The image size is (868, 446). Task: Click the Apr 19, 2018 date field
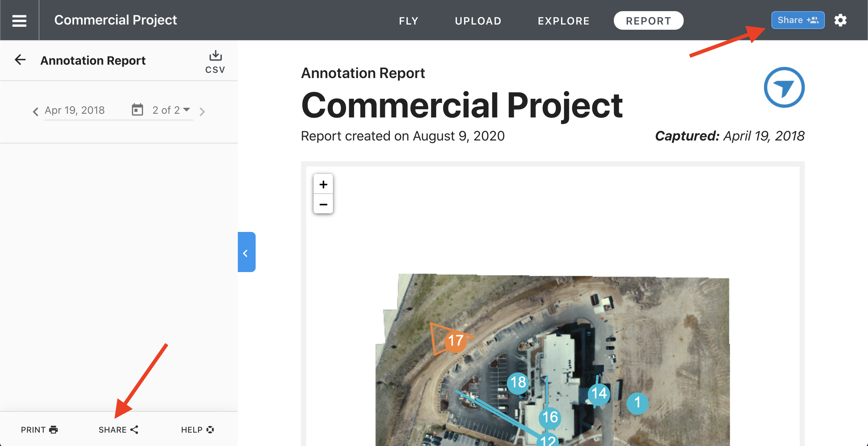[x=75, y=110]
